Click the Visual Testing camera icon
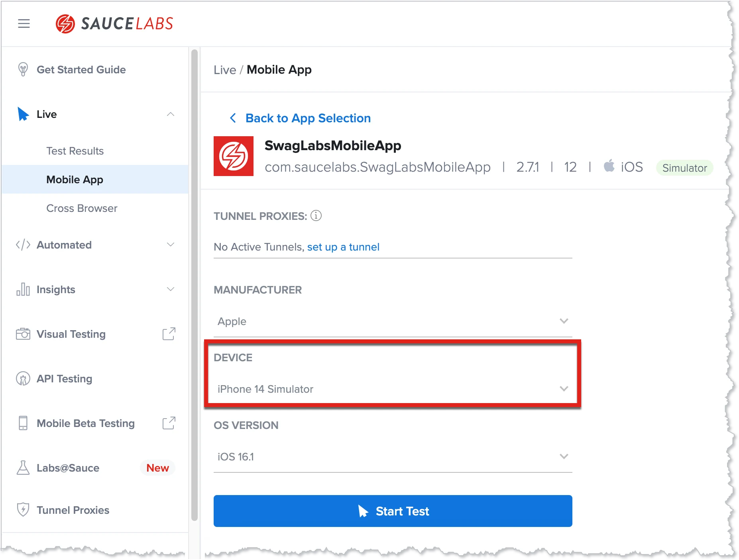This screenshot has width=739, height=560. coord(23,334)
